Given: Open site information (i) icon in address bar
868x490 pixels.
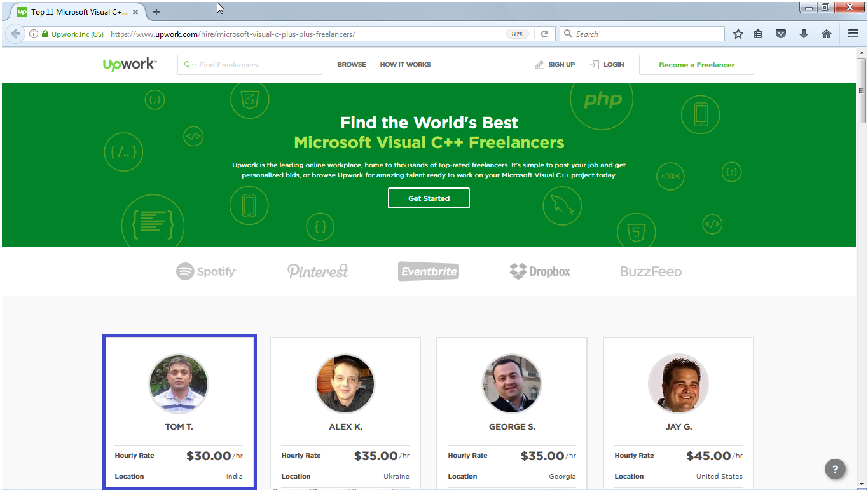Looking at the screenshot, I should coord(34,34).
